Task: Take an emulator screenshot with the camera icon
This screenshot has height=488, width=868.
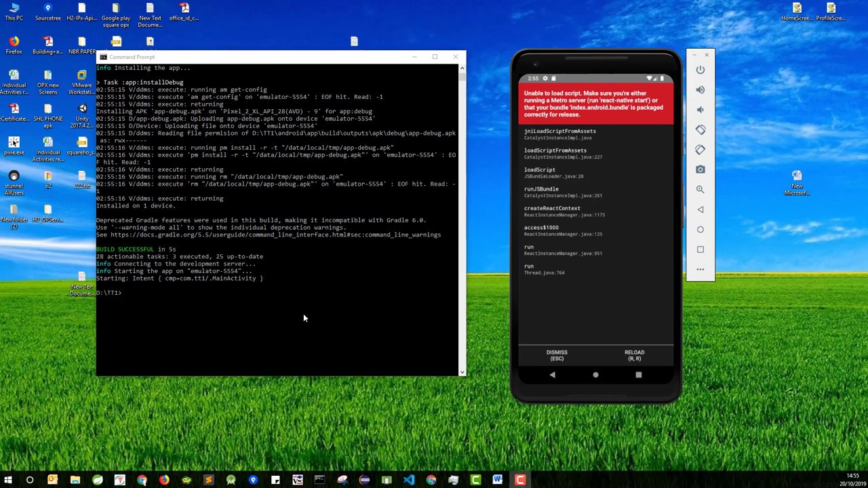Action: (x=701, y=169)
